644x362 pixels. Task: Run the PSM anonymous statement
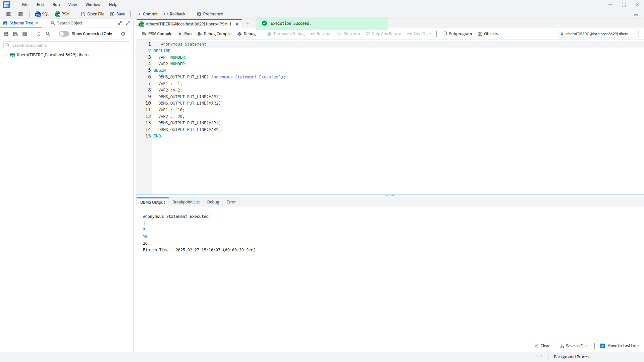pyautogui.click(x=185, y=34)
